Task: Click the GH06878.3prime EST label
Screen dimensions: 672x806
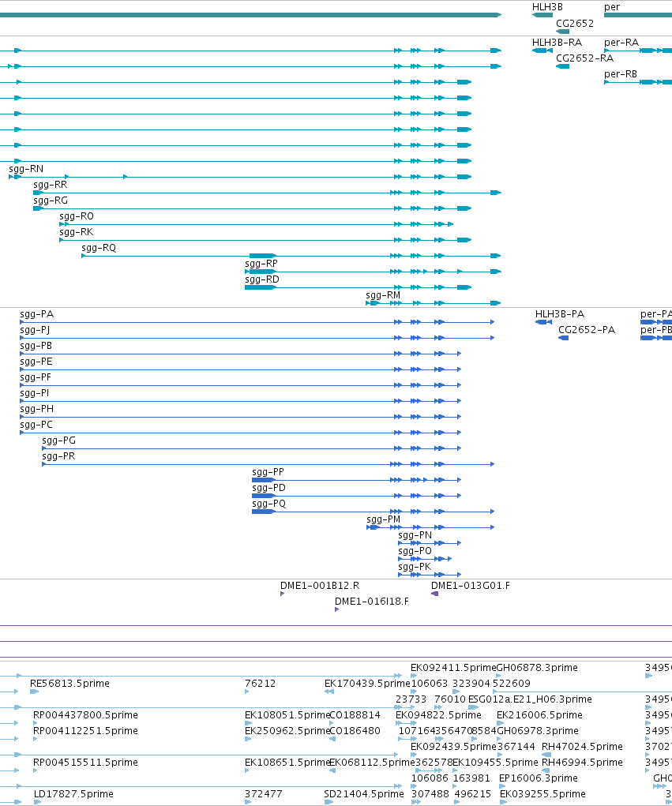Action: coord(537,668)
